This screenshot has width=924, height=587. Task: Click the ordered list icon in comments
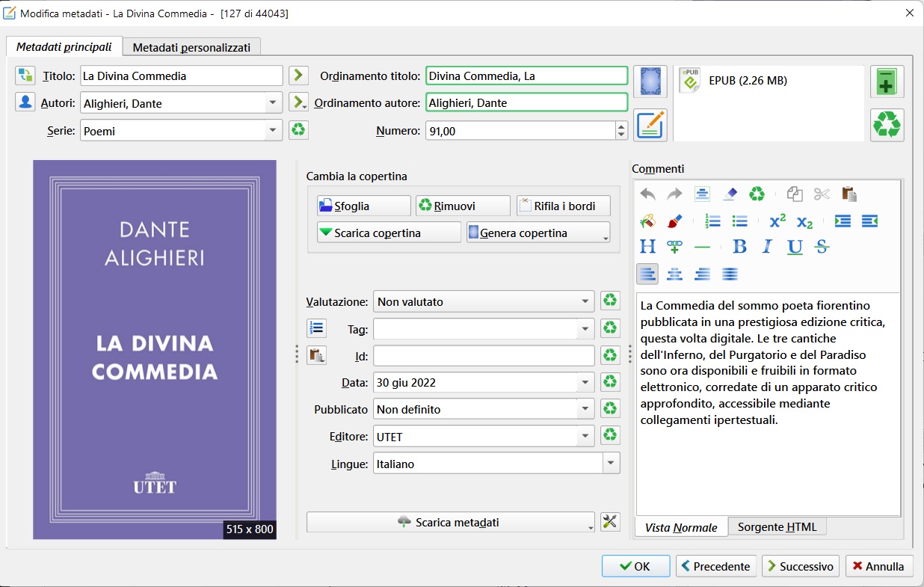coord(712,221)
